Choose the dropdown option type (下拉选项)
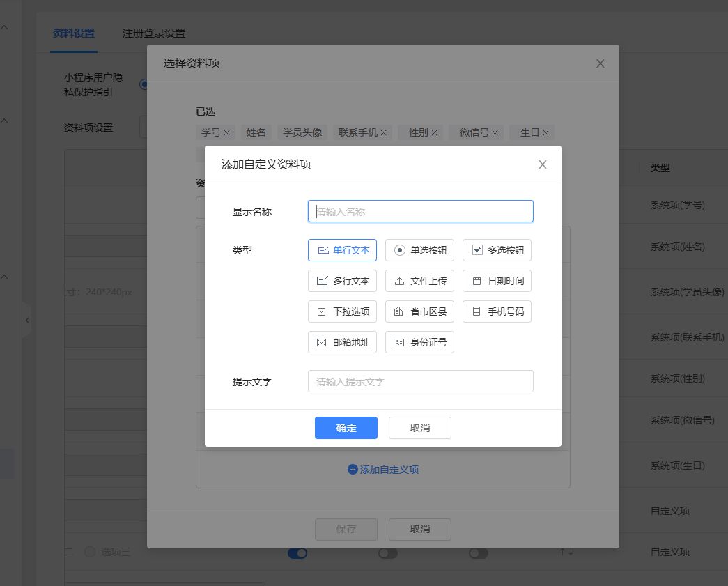This screenshot has height=586, width=728. pyautogui.click(x=342, y=311)
